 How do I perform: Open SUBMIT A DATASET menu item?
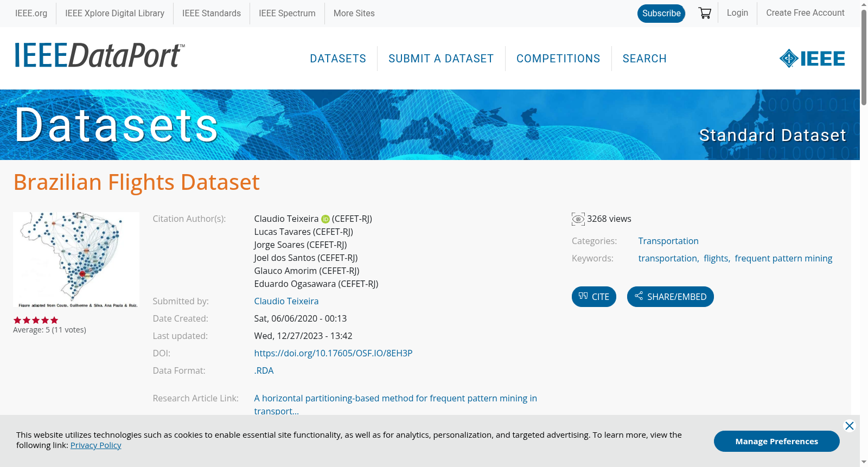click(441, 59)
